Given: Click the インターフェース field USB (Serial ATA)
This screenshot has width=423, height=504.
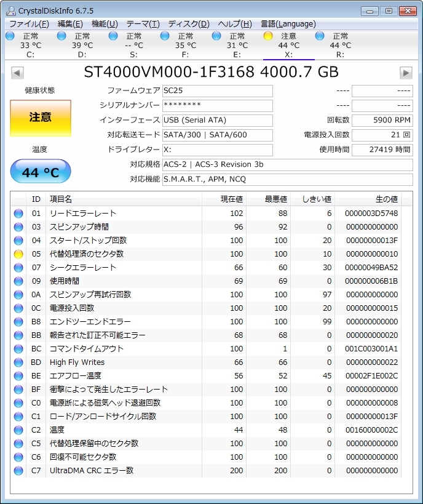Looking at the screenshot, I should pyautogui.click(x=218, y=120).
